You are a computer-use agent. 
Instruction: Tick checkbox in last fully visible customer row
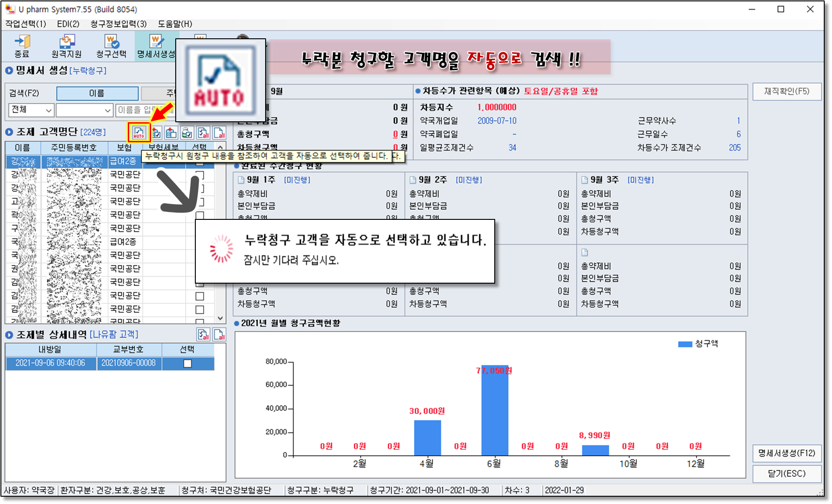point(199,310)
